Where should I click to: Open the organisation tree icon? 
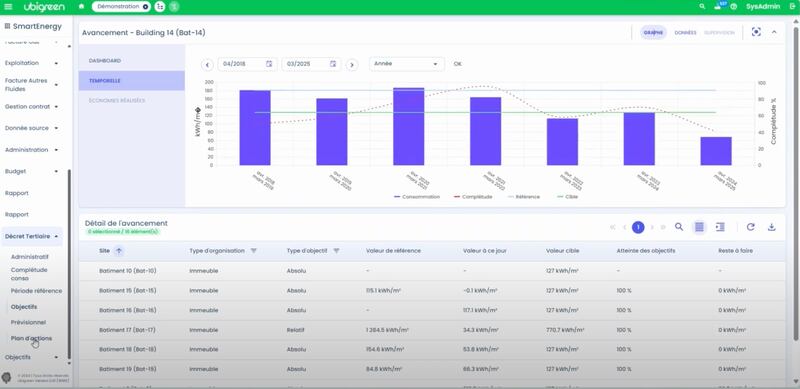[160, 7]
